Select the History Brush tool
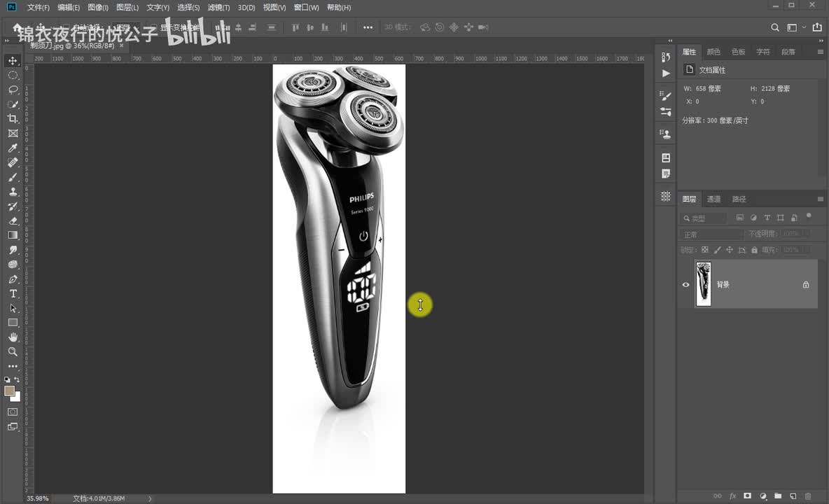829x504 pixels. click(x=13, y=206)
